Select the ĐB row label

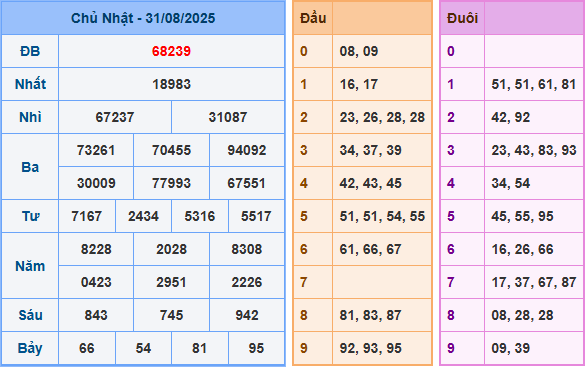(x=30, y=51)
